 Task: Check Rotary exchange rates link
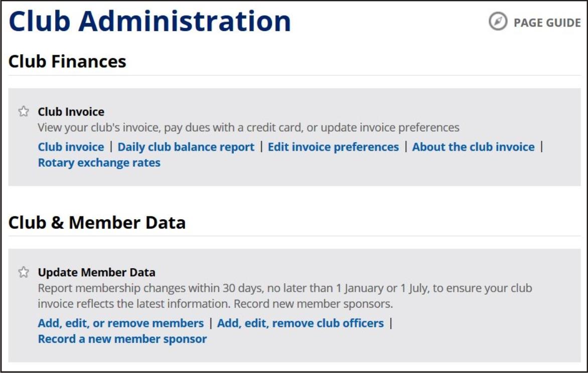click(99, 163)
